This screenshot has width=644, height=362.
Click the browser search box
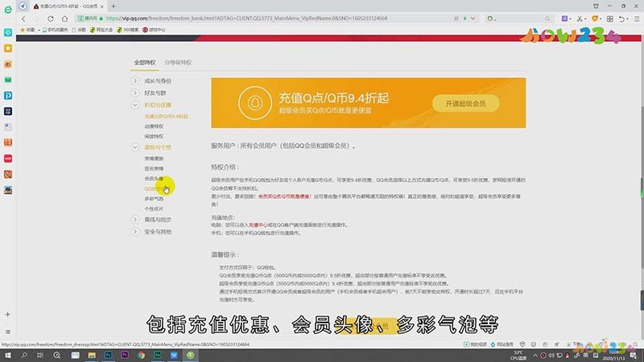coord(518,19)
